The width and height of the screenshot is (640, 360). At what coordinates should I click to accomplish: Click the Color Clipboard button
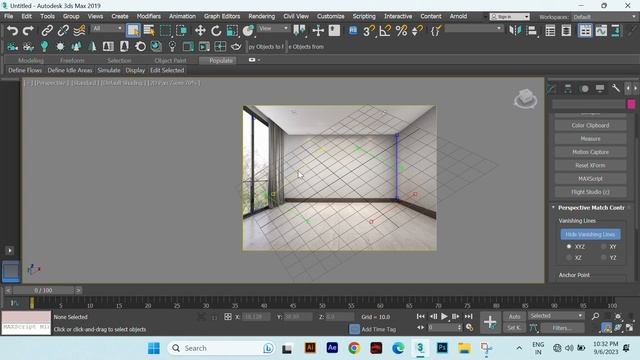590,125
